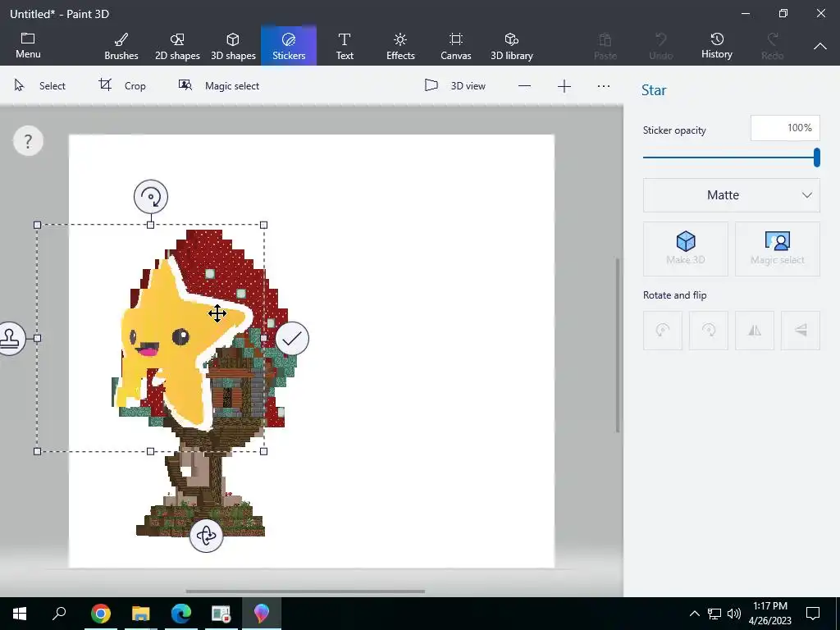The image size is (840, 630).
Task: Stamp the sticker with stamp icon
Action: click(x=11, y=338)
